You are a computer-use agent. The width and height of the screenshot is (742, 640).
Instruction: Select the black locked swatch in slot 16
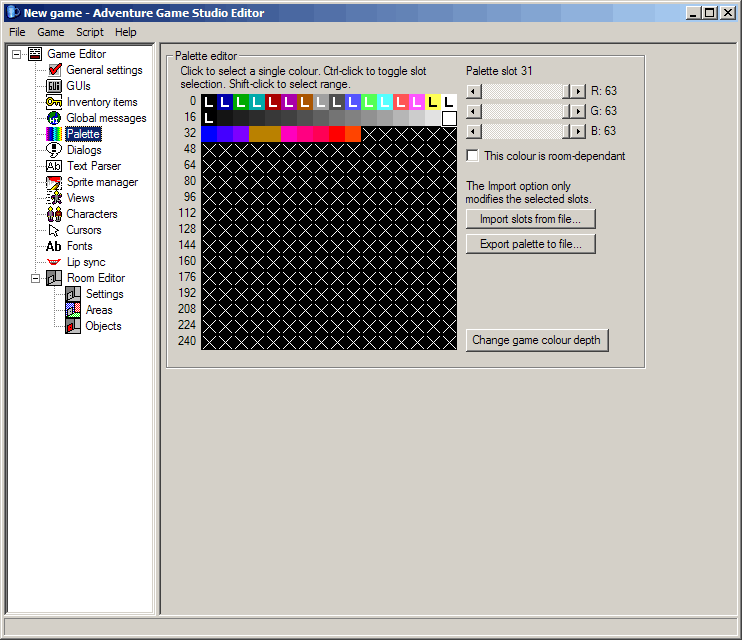click(x=209, y=118)
